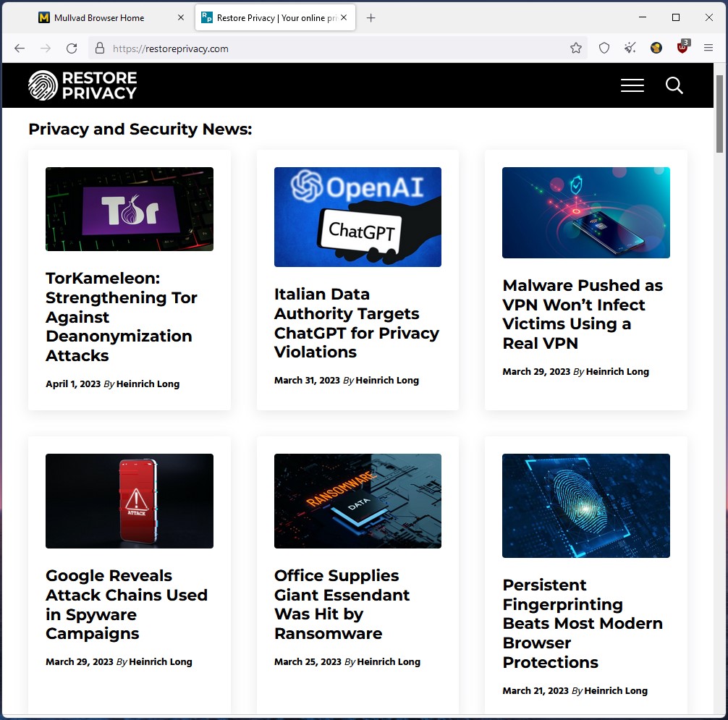This screenshot has height=720, width=728.
Task: Open the Restore Privacy site hamburger menu
Action: click(632, 85)
